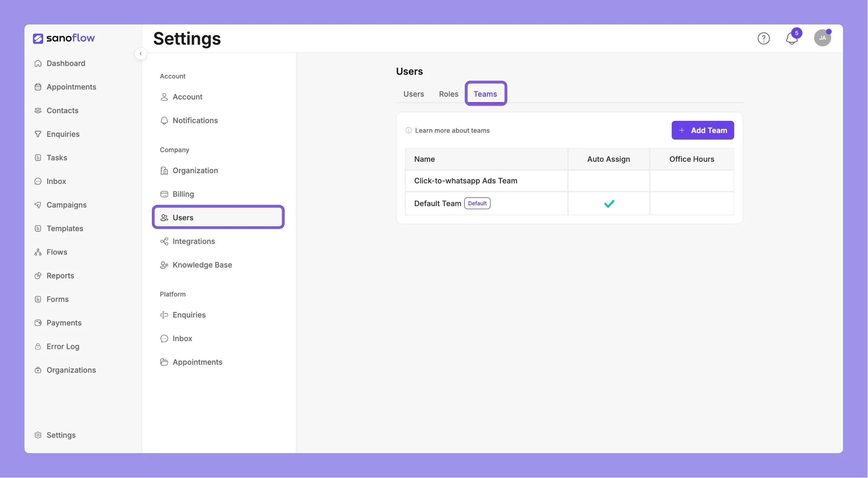Click the Default badge on Default Team
868x478 pixels.
tap(477, 203)
